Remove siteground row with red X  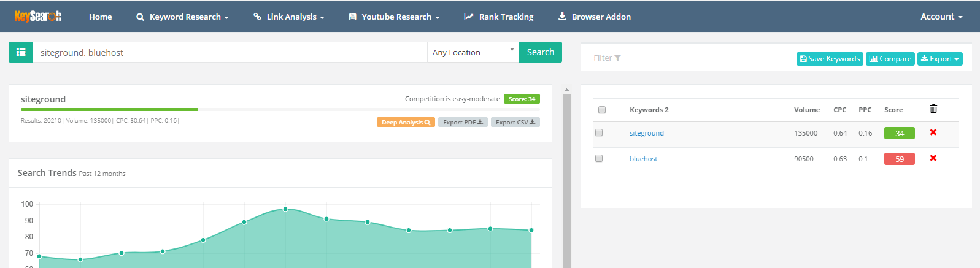pyautogui.click(x=933, y=132)
